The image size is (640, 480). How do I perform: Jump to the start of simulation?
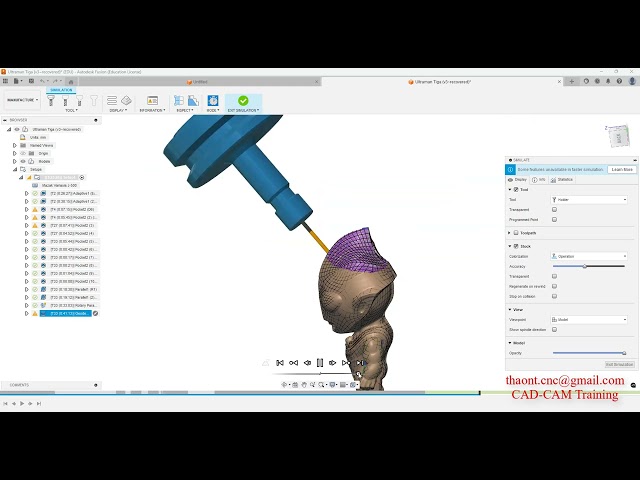point(280,363)
